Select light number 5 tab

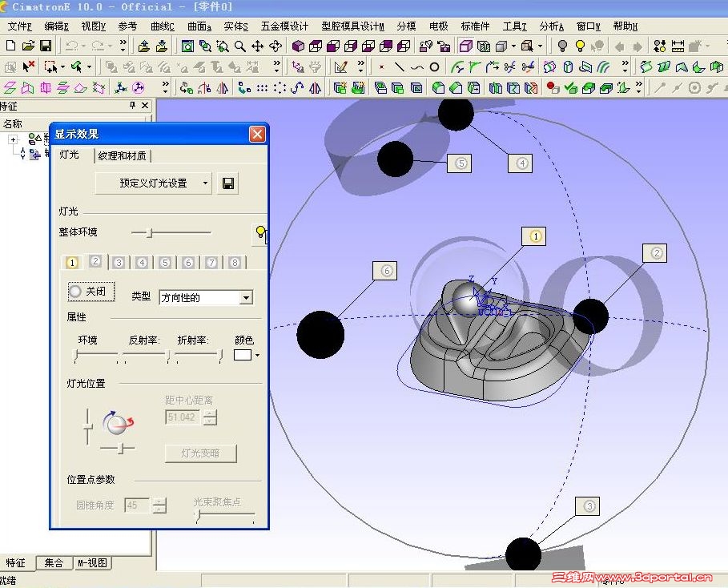tap(165, 263)
